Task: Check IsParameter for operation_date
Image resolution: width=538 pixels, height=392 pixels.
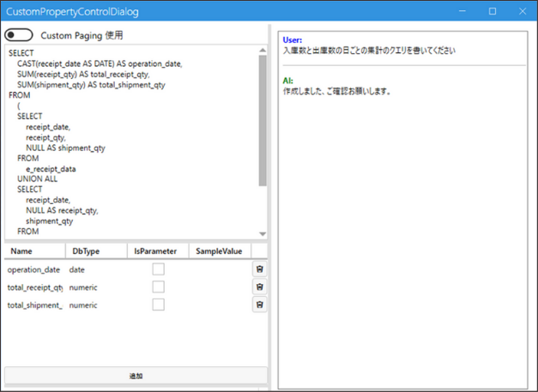Action: [x=158, y=269]
